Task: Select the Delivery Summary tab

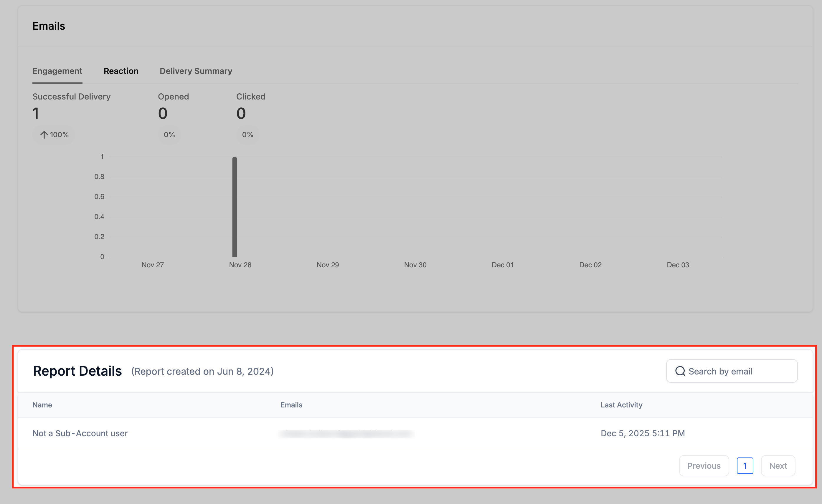Action: [196, 71]
